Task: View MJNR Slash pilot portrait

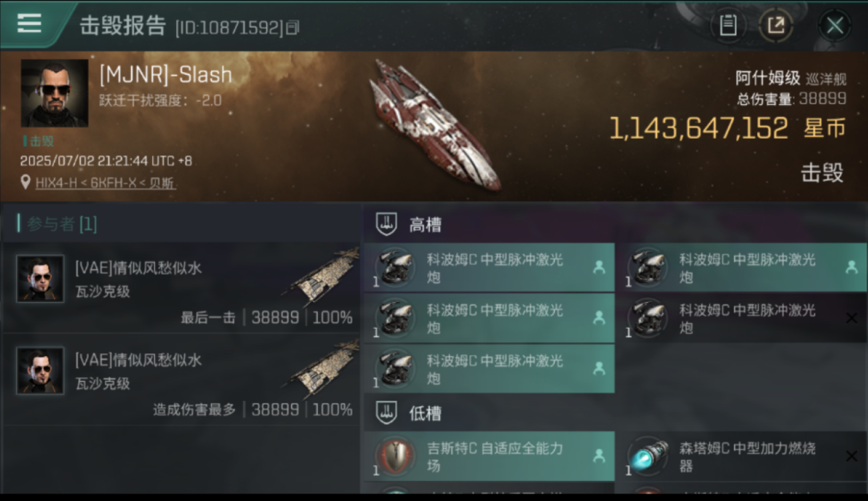Action: [x=54, y=93]
